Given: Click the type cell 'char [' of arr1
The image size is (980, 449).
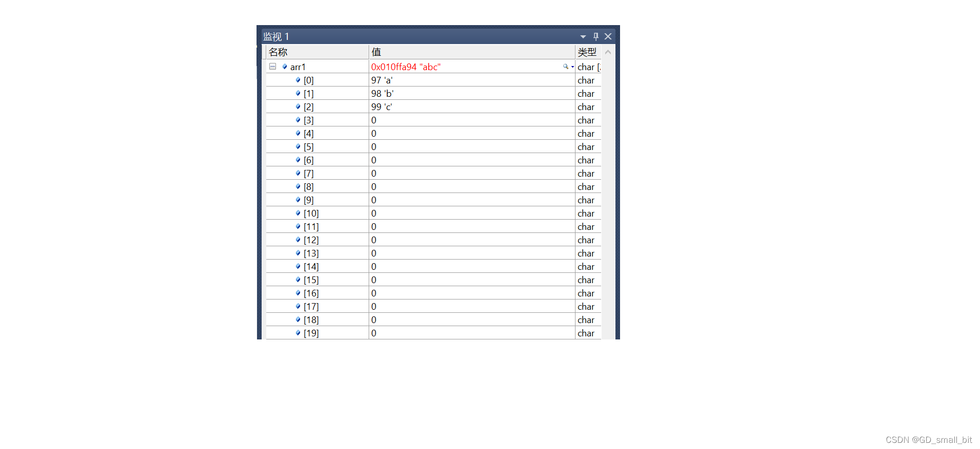Looking at the screenshot, I should coord(589,67).
